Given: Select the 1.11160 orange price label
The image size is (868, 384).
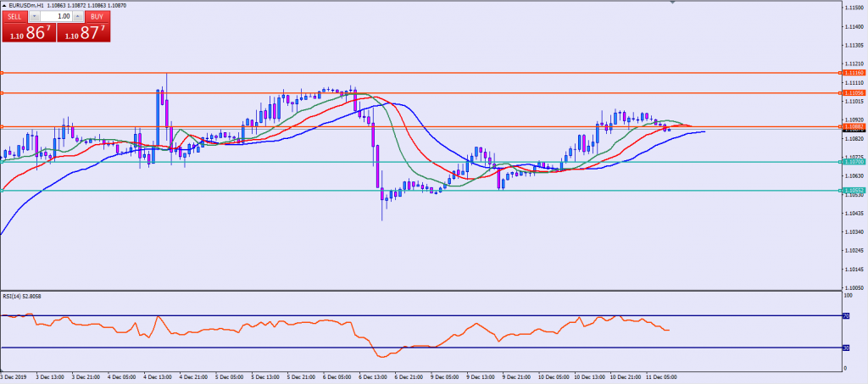Looking at the screenshot, I should (x=854, y=74).
